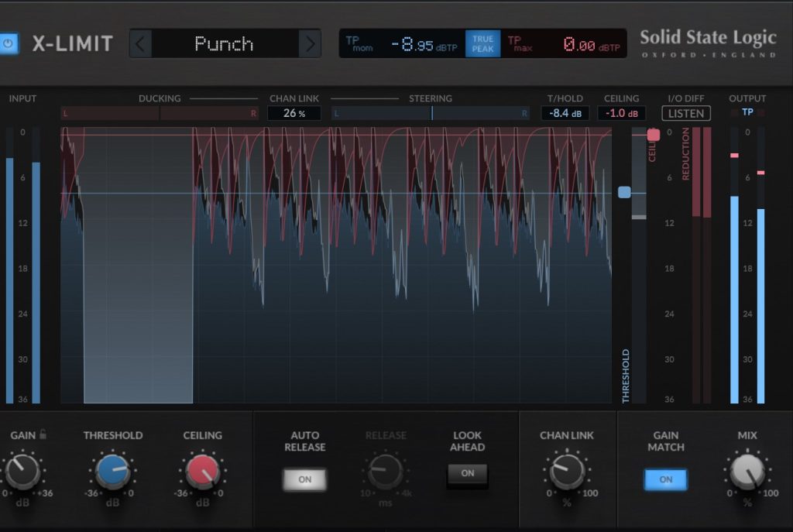Viewport: 793px width, 532px height.
Task: Go to the next preset arrow
Action: [310, 43]
